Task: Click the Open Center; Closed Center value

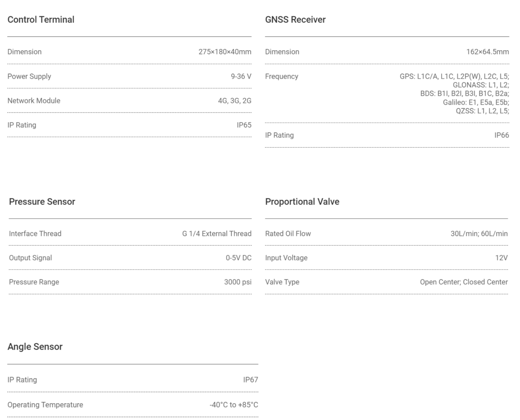Action: [x=464, y=282]
